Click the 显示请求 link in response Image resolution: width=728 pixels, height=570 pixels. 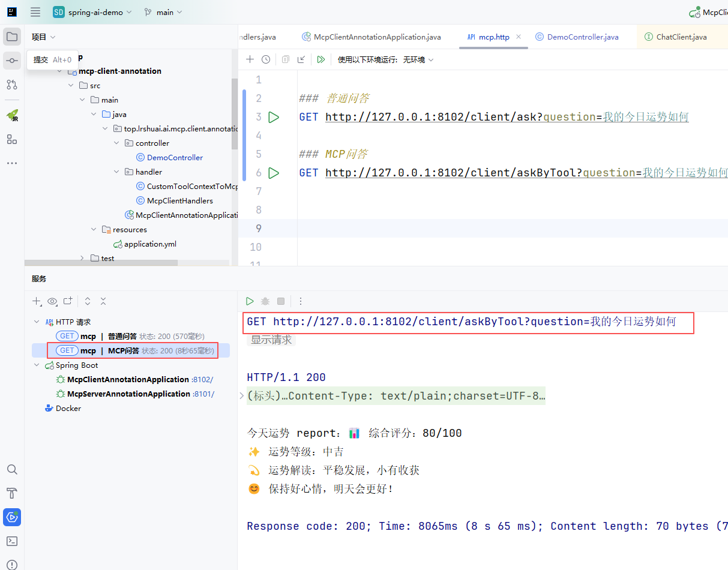click(271, 340)
